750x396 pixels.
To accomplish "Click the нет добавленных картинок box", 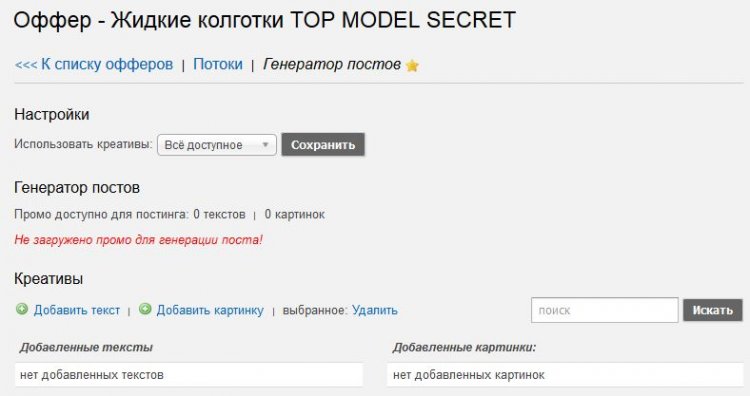I will point(565,374).
